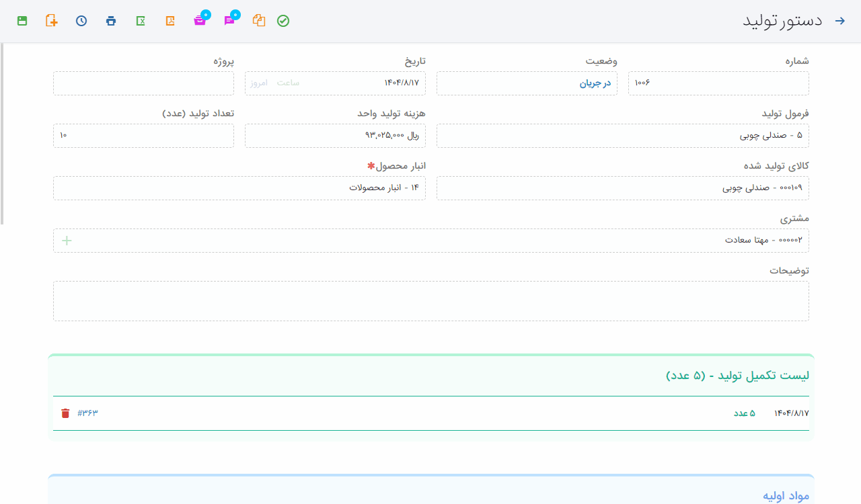
Task: Export the order as PDF
Action: pyautogui.click(x=171, y=21)
